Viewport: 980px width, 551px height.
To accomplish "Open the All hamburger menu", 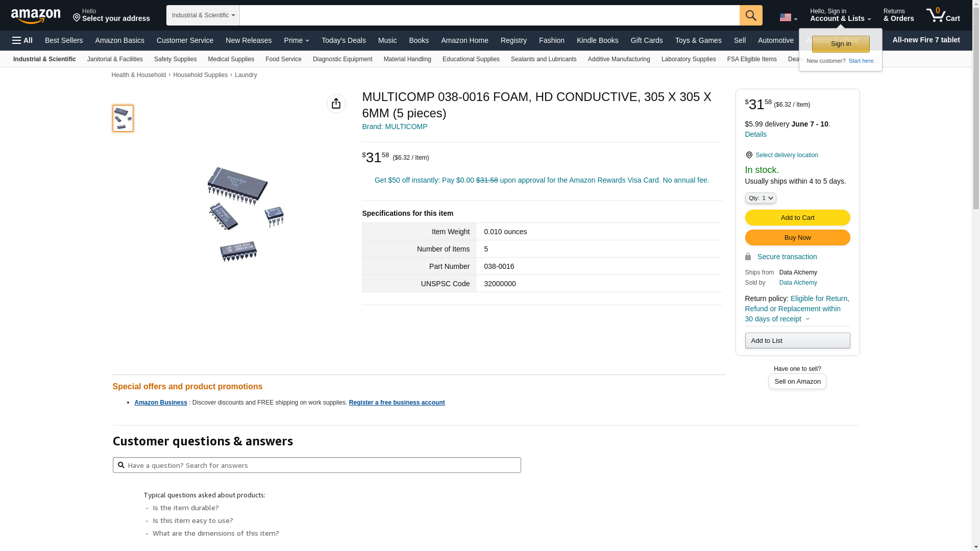I will (22, 40).
